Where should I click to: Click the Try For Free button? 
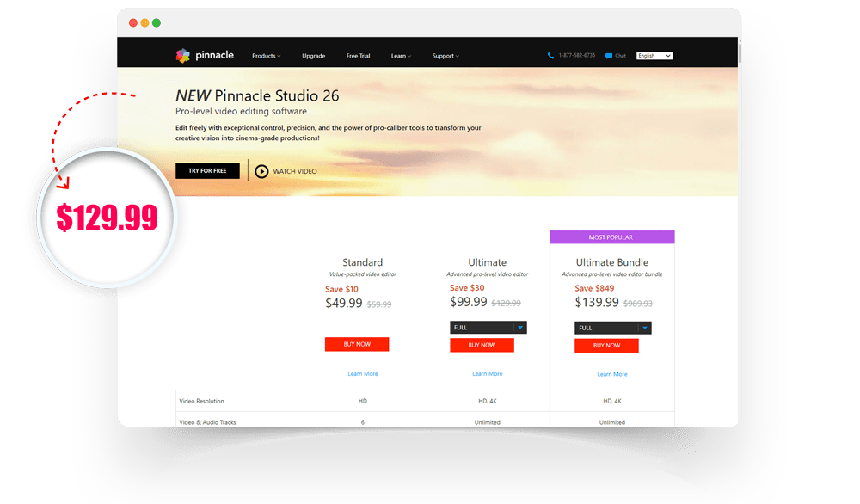coord(207,170)
